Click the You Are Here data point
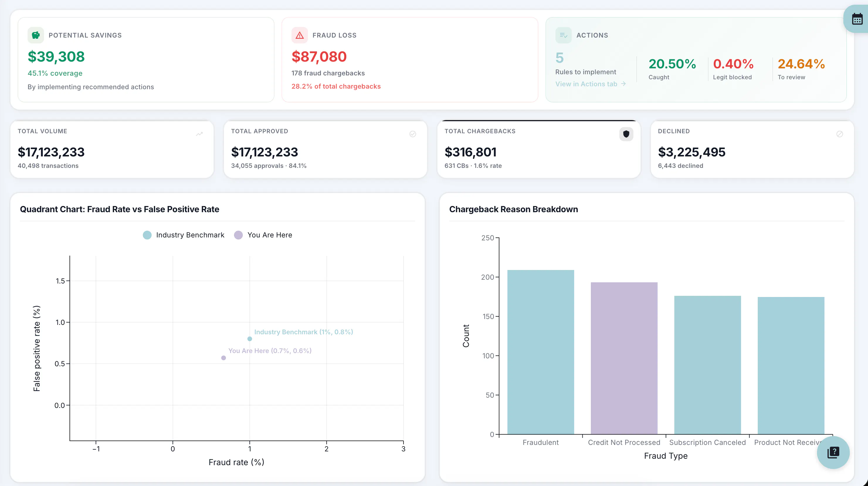 pos(223,358)
